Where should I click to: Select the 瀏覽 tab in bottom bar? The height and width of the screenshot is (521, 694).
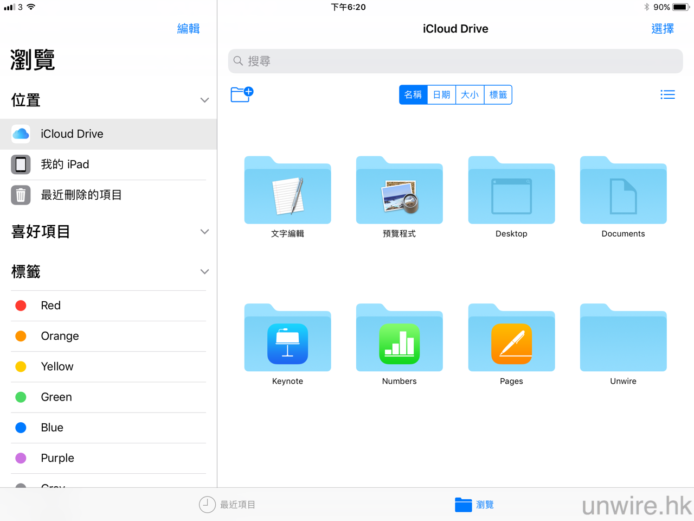tap(474, 505)
